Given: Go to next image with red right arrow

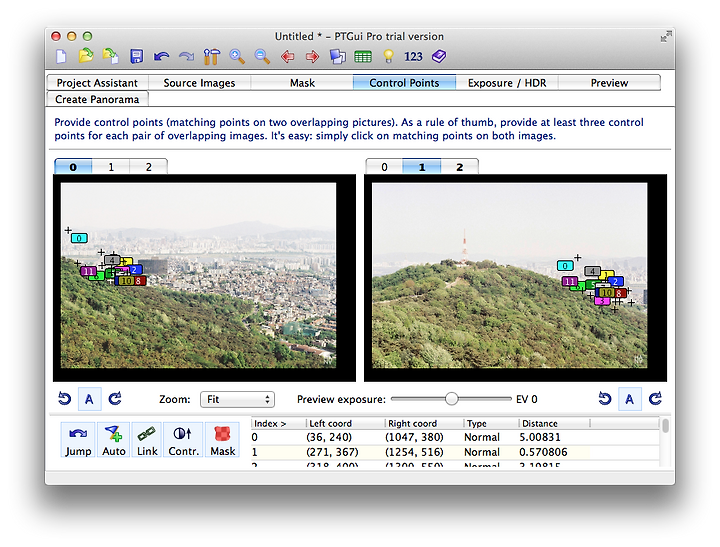Looking at the screenshot, I should pos(312,56).
